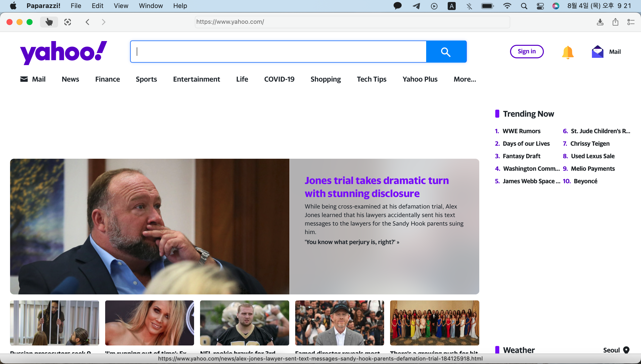Click the hand interaction mode icon
Image resolution: width=641 pixels, height=364 pixels.
(x=49, y=22)
